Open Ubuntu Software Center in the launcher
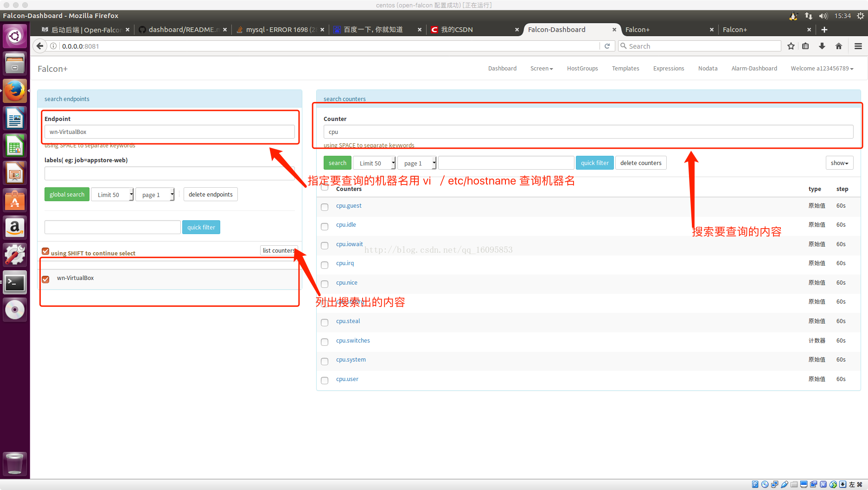868x490 pixels. click(x=15, y=200)
